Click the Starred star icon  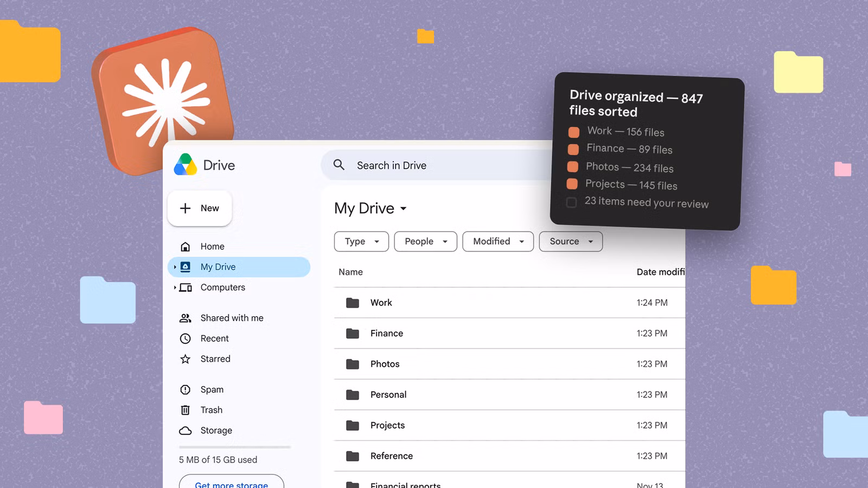click(186, 359)
